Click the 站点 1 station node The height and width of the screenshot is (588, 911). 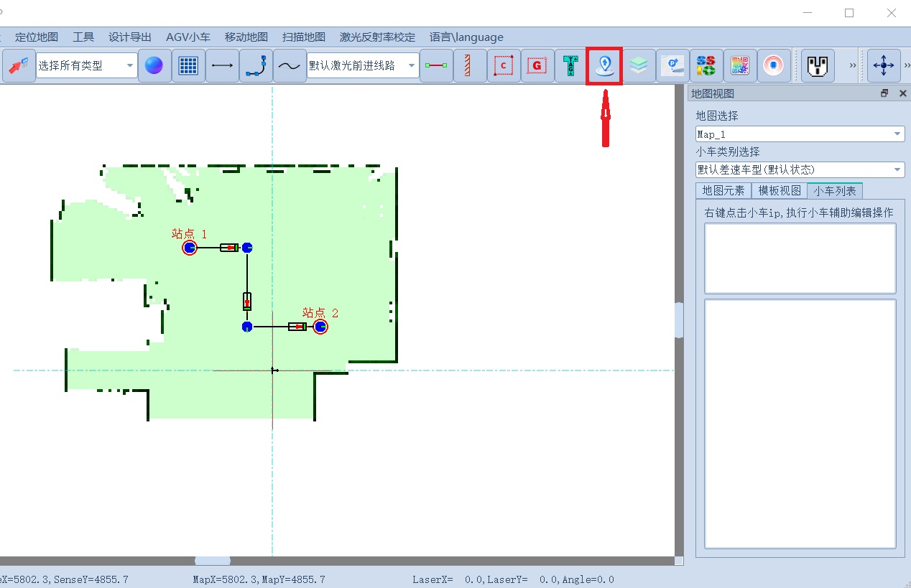[x=190, y=248]
